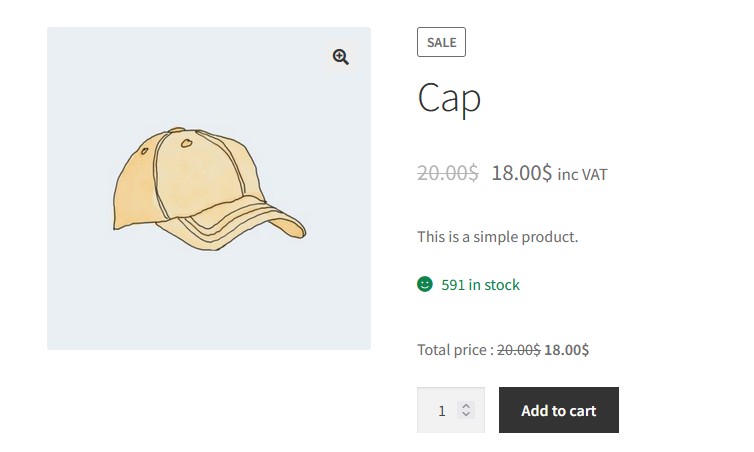Click the bold 18.00$ total amount

tap(566, 350)
